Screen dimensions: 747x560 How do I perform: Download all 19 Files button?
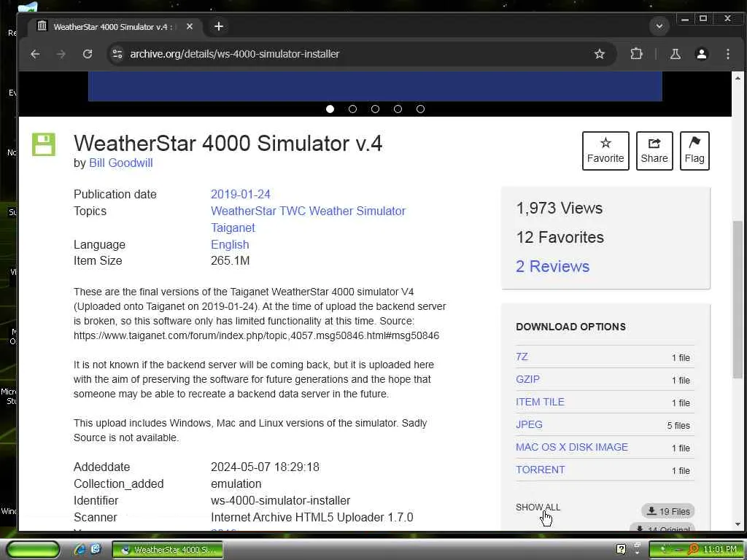point(668,511)
